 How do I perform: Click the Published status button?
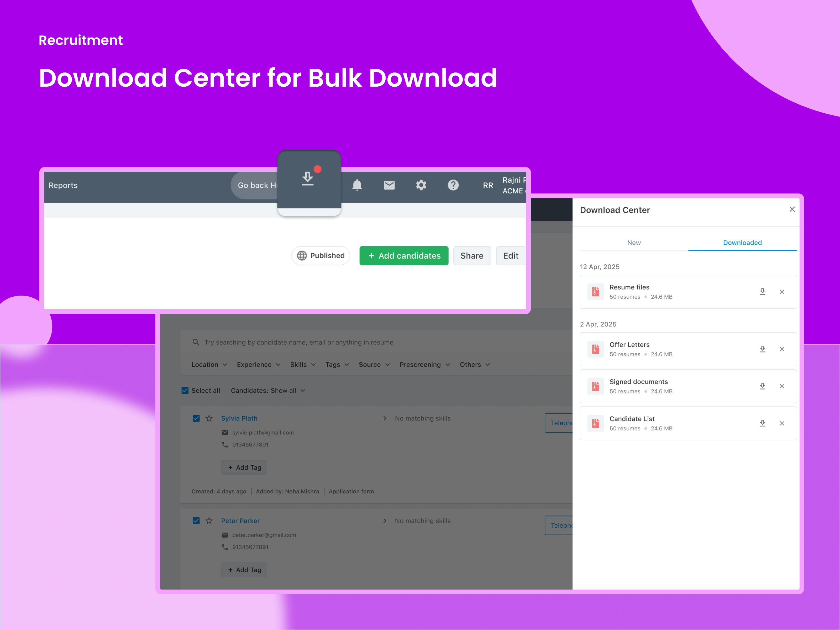coord(321,256)
